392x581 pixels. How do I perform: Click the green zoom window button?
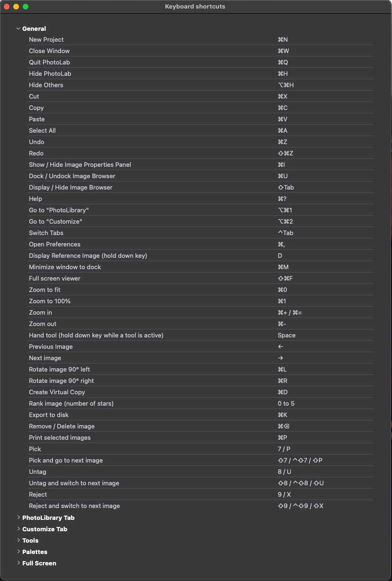(x=26, y=7)
